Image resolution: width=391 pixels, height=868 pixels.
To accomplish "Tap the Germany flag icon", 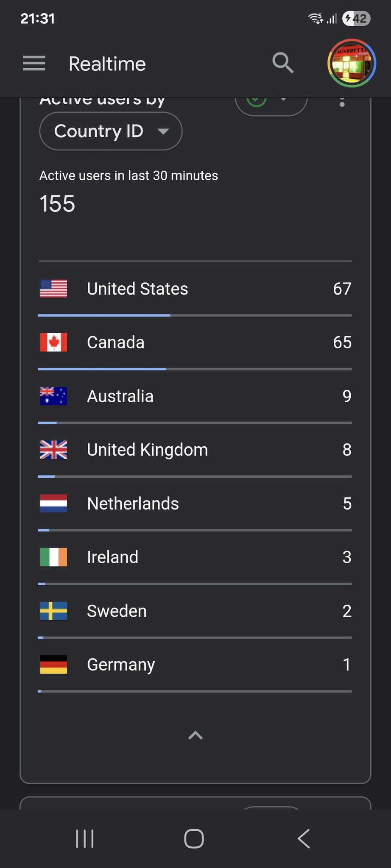I will 53,665.
